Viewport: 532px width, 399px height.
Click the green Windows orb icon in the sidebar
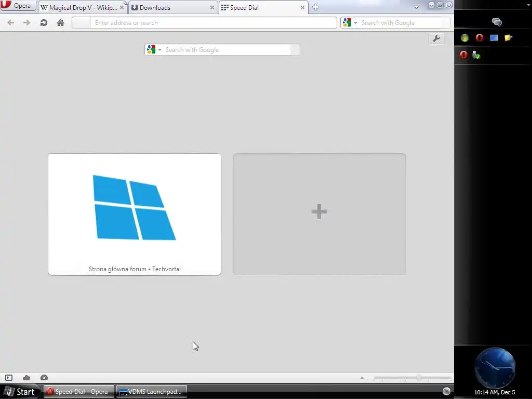click(465, 38)
